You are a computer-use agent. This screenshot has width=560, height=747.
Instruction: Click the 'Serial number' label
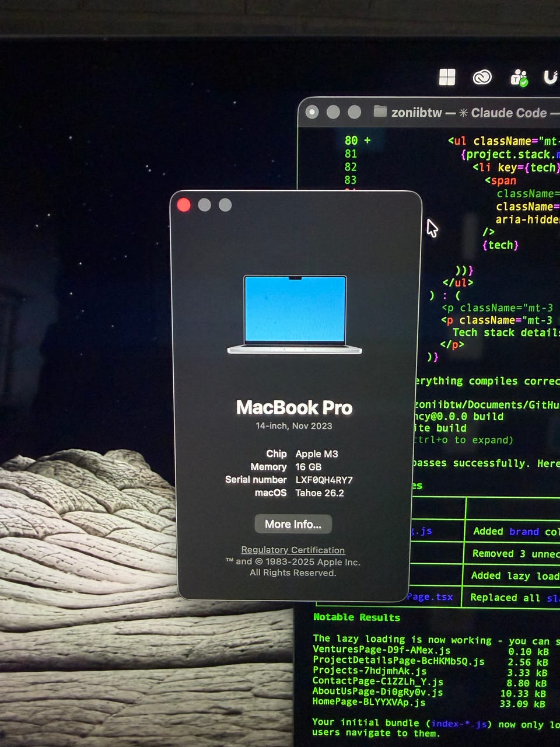(256, 480)
